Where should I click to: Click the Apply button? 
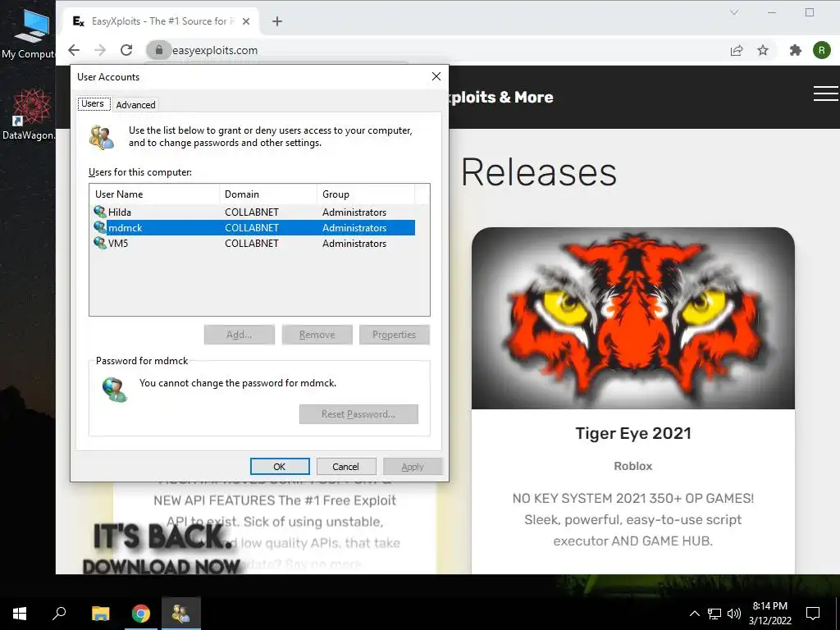413,467
